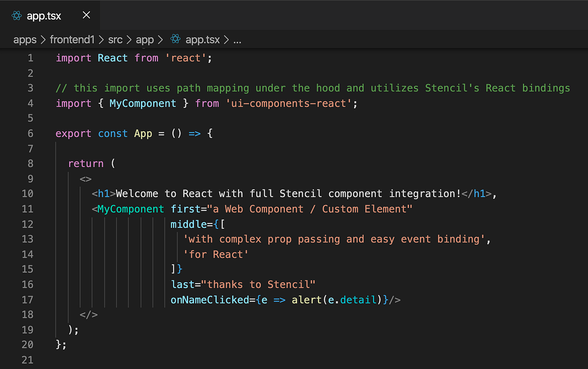Screen dimensions: 588x369
Task: Expand the "..." breadcrumb ellipsis
Action: (x=237, y=40)
